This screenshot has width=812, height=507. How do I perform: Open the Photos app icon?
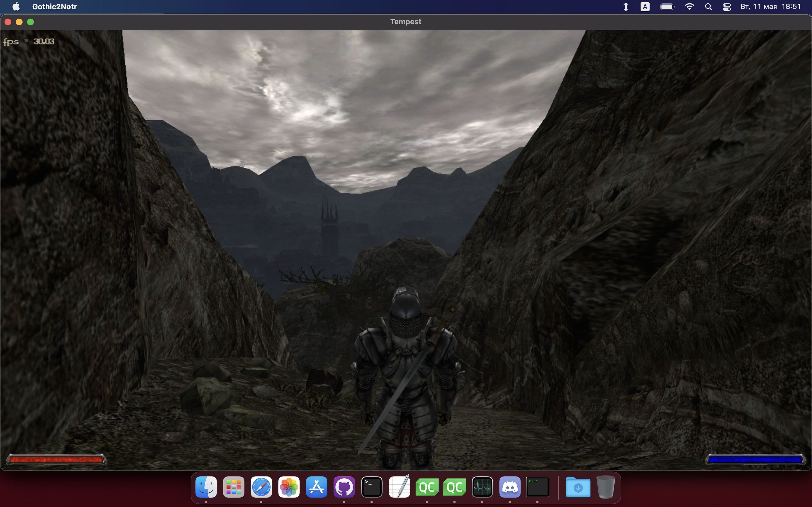click(x=289, y=487)
